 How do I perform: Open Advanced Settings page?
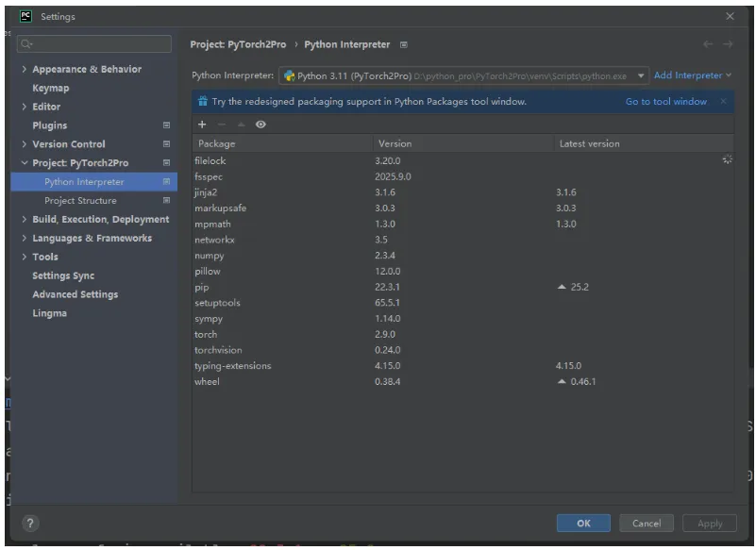76,294
